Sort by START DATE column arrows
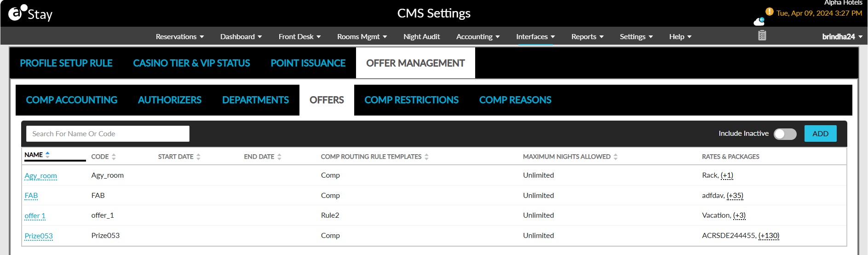The height and width of the screenshot is (255, 868). (x=198, y=157)
